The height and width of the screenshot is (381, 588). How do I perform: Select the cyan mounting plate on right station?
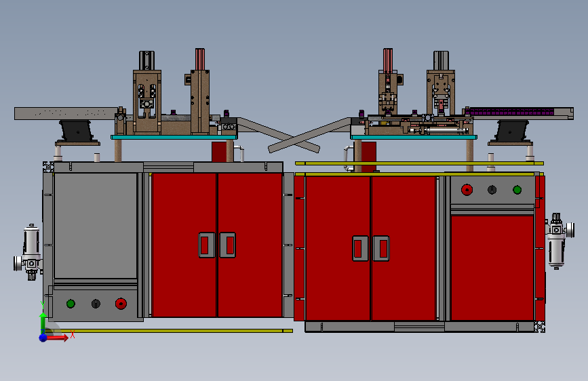tap(414, 137)
